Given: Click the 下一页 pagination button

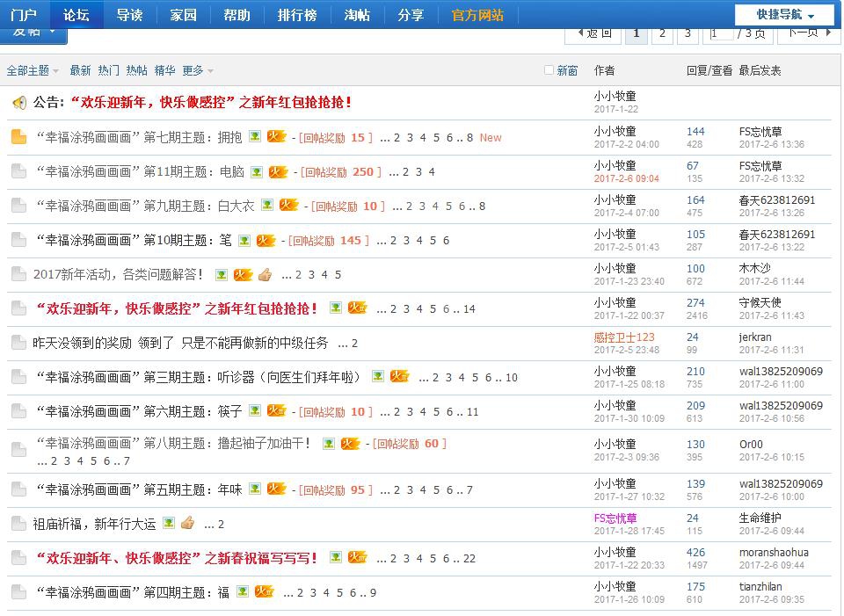Looking at the screenshot, I should 808,33.
